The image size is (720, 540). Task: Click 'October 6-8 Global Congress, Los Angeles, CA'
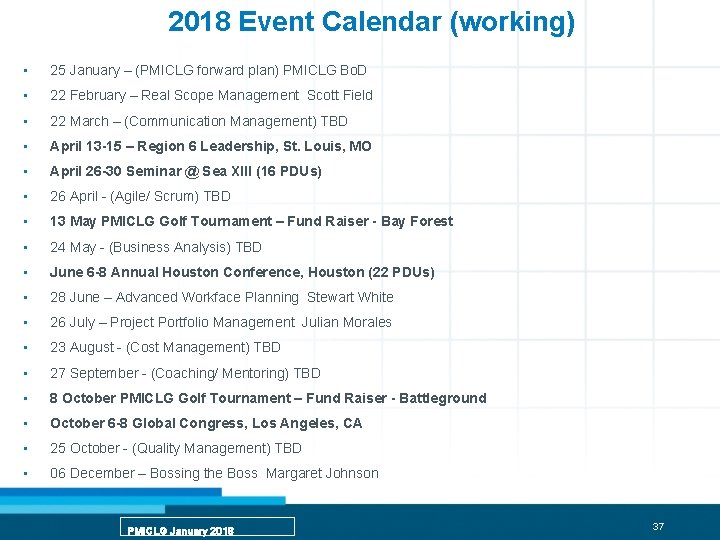click(206, 423)
